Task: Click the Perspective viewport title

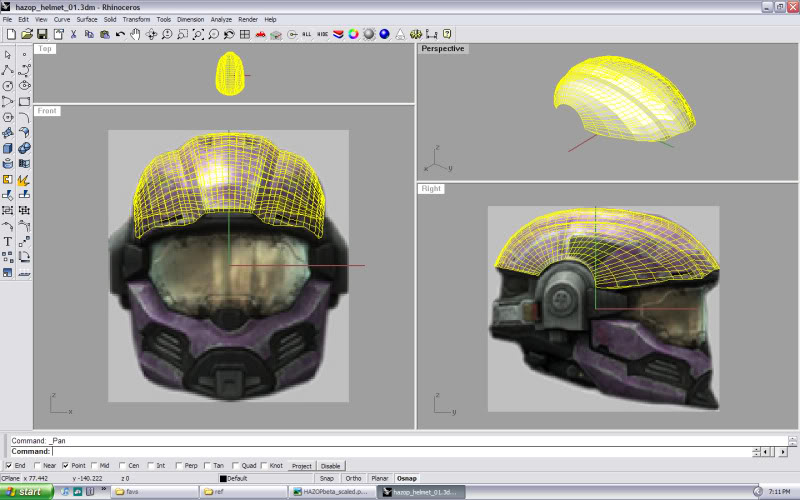Action: (x=442, y=48)
